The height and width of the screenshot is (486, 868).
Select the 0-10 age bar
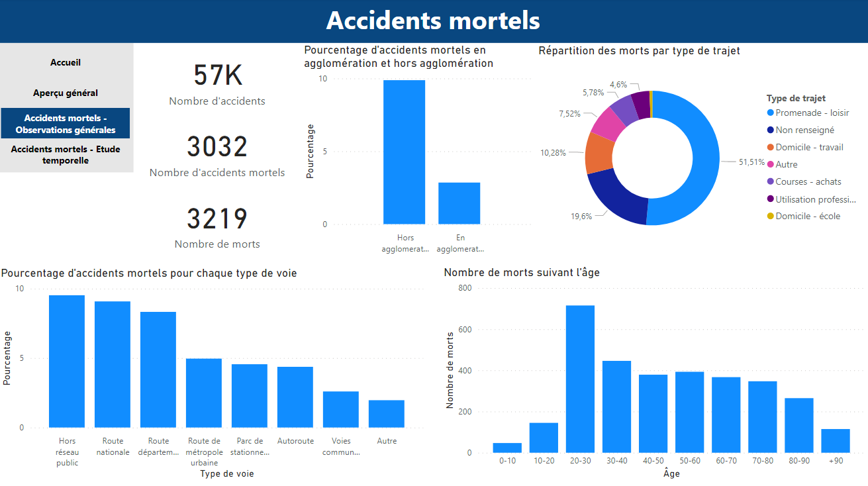click(x=507, y=448)
